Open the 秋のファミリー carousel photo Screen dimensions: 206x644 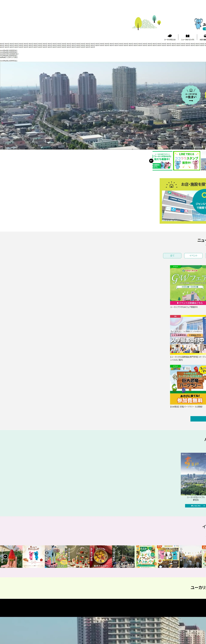coord(101,557)
